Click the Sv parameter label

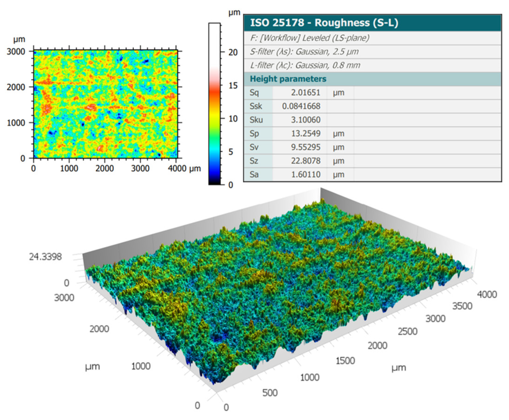[254, 147]
